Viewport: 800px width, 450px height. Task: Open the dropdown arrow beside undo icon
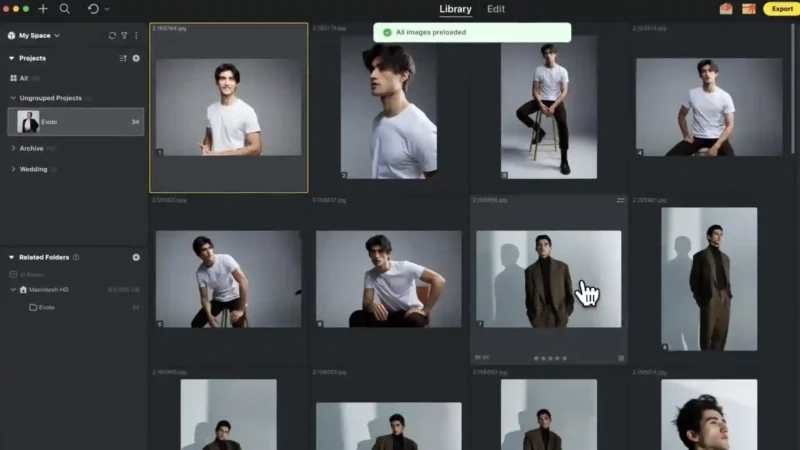[107, 9]
